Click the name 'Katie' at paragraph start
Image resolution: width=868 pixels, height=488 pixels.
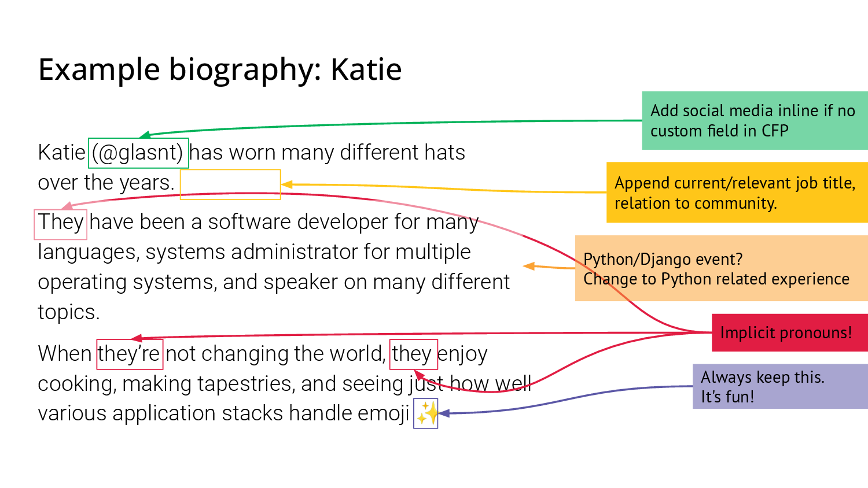click(61, 153)
